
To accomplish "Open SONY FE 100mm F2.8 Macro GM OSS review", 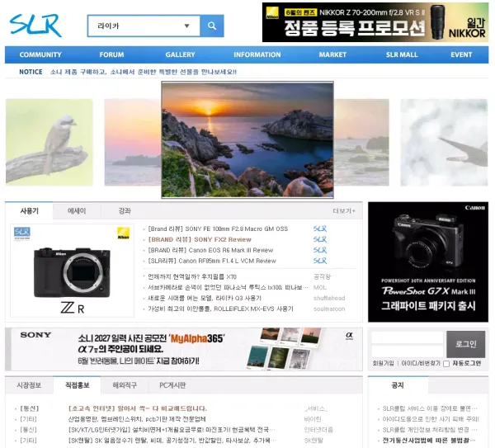I will (218, 229).
